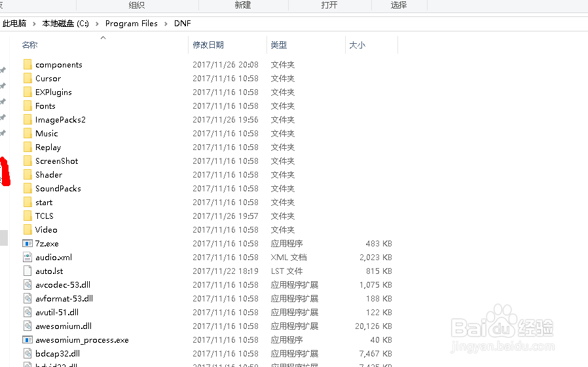Select the TCLS folder icon
The width and height of the screenshot is (588, 367).
tap(28, 216)
